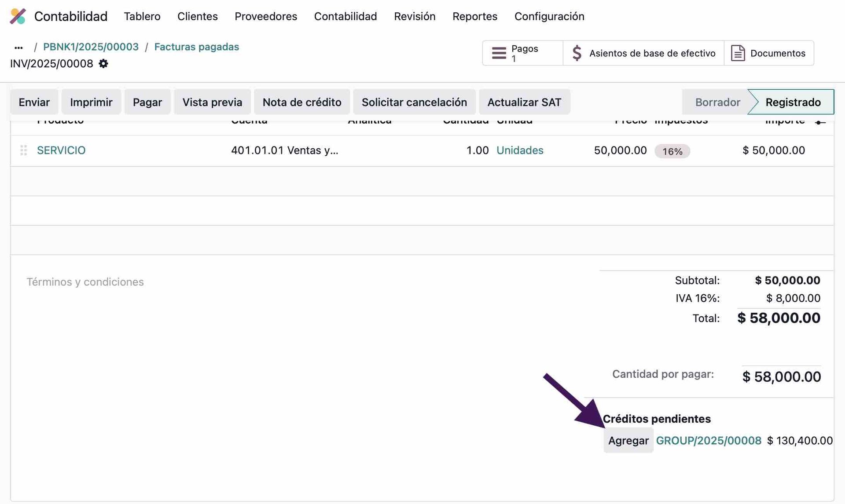Click the Agregar button for pending credits
This screenshot has height=504, width=845.
click(628, 440)
